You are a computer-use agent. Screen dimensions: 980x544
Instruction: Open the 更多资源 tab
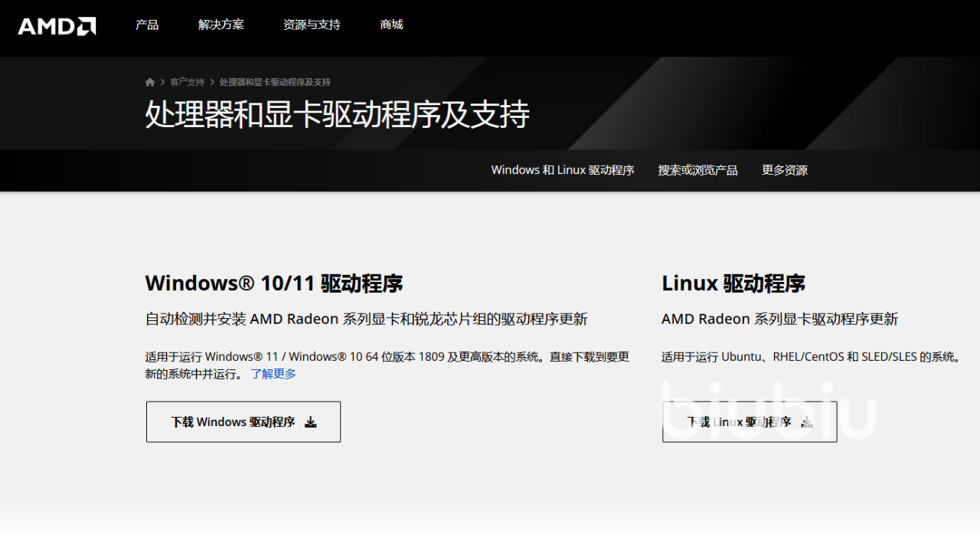(784, 170)
